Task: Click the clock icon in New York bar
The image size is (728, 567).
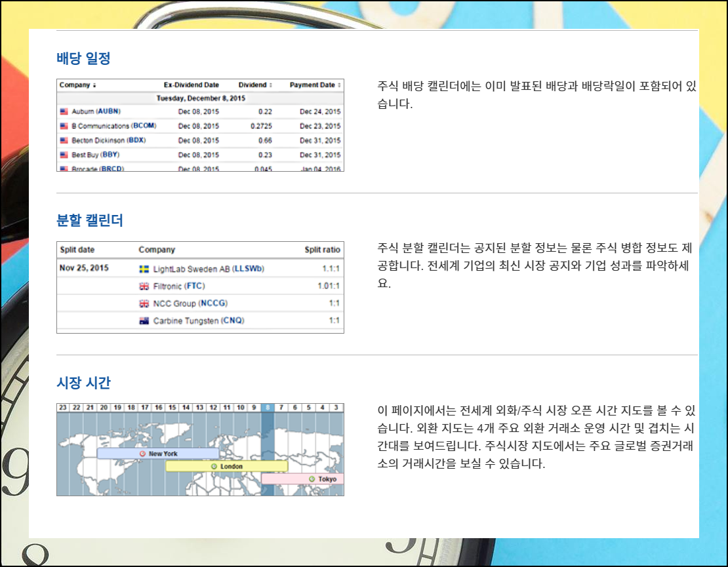Action: click(142, 454)
